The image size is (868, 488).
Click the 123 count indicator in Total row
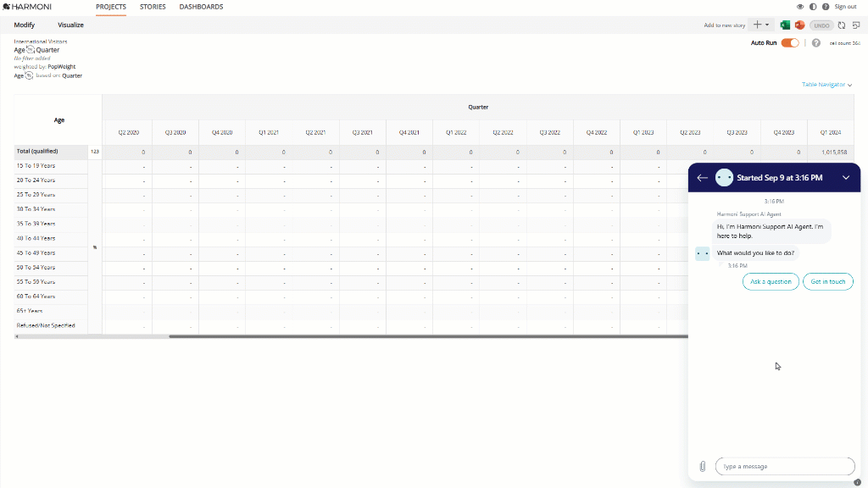click(95, 152)
